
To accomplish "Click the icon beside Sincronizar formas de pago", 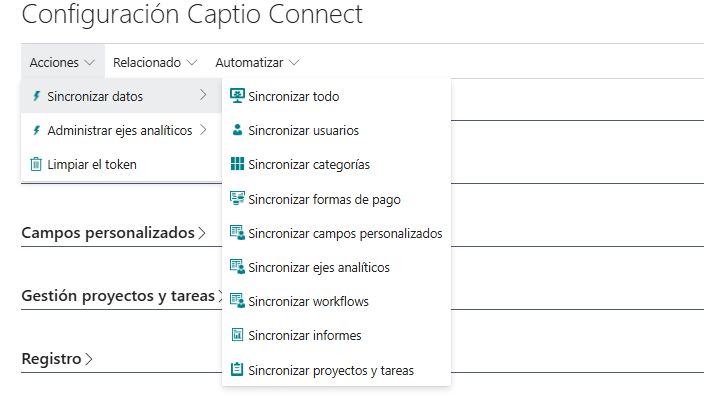I will coord(237,199).
